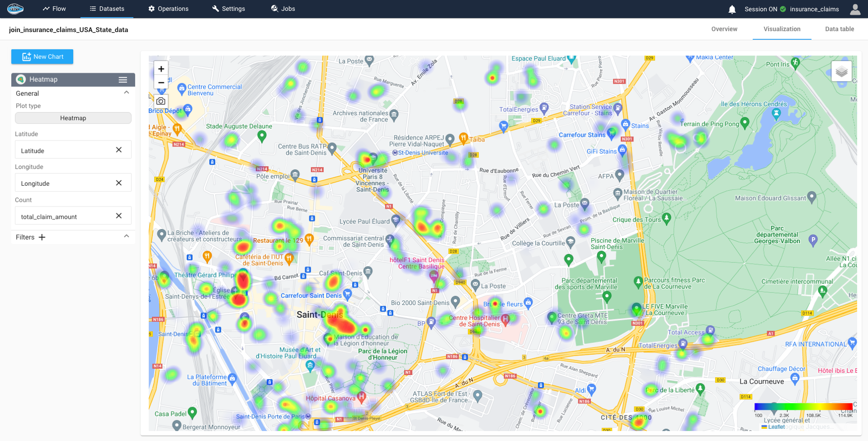Add a new filter with plus icon

pyautogui.click(x=42, y=237)
